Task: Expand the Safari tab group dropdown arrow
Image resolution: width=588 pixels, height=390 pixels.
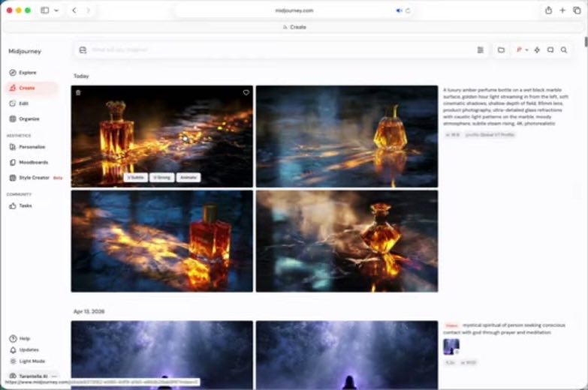Action: (x=56, y=10)
